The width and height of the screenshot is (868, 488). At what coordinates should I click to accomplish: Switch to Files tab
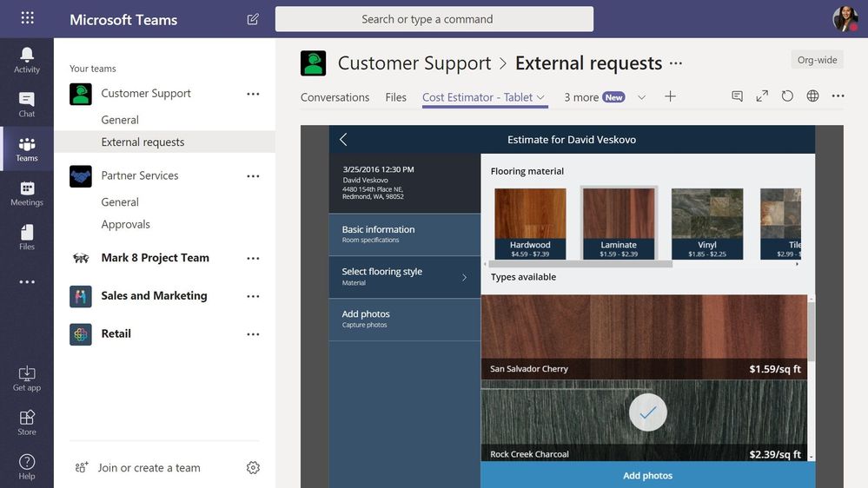pos(396,97)
